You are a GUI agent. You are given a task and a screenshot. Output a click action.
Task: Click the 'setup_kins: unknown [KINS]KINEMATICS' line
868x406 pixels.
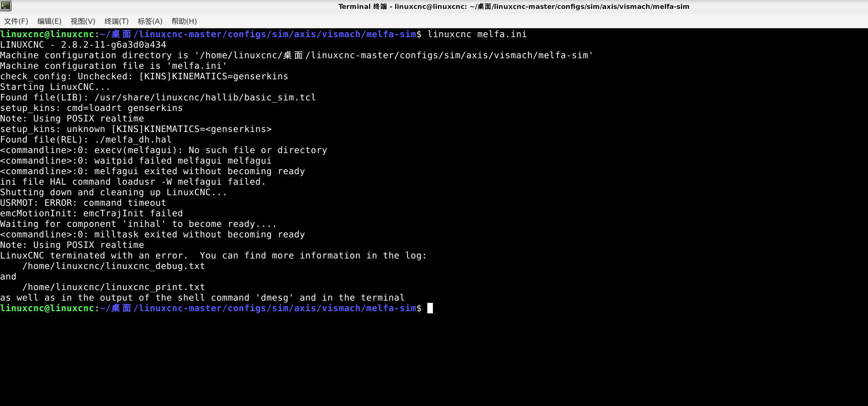click(x=136, y=129)
